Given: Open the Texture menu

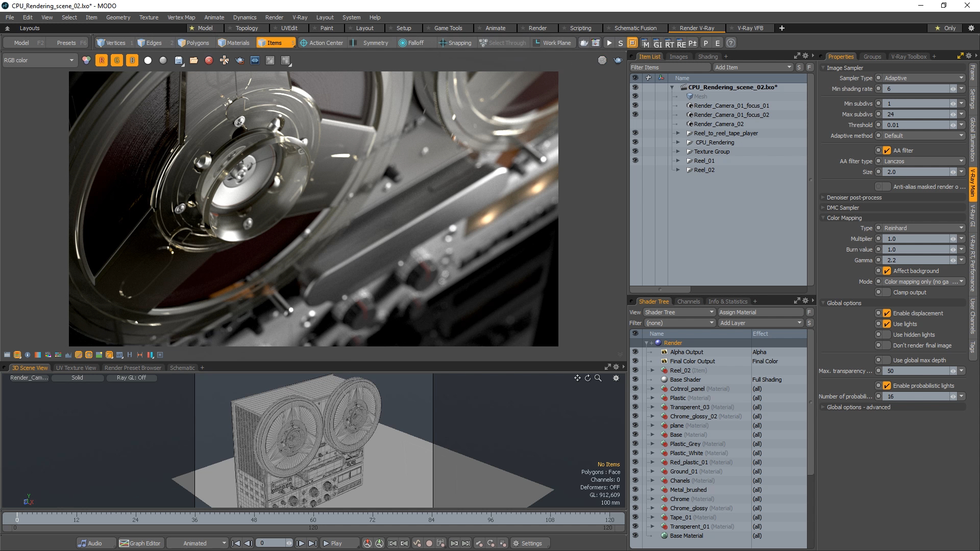Looking at the screenshot, I should pos(149,17).
